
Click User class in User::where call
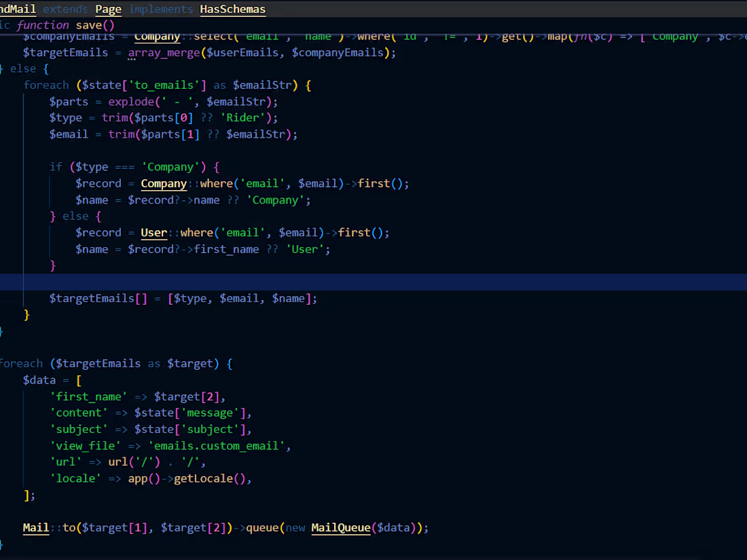(154, 233)
